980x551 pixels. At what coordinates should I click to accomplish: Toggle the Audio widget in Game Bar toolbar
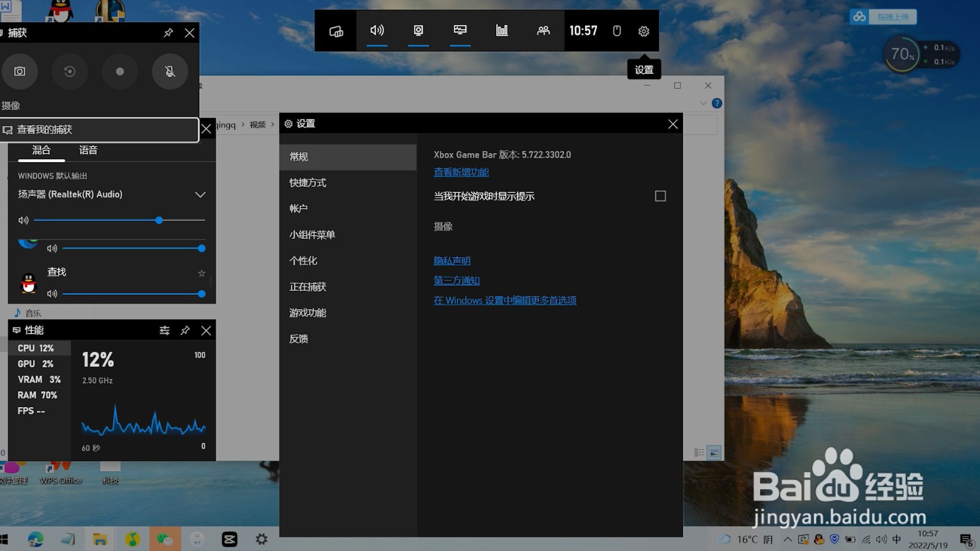(x=377, y=31)
